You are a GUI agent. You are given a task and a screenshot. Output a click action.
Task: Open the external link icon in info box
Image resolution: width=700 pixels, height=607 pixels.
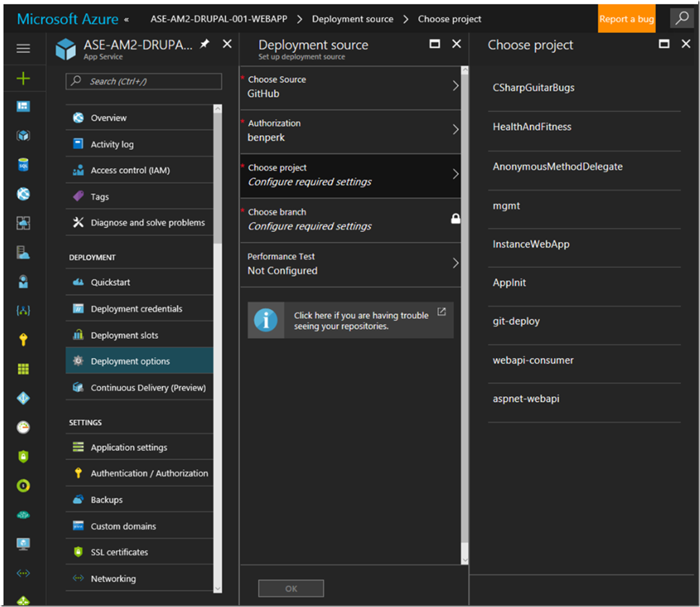pos(441,311)
